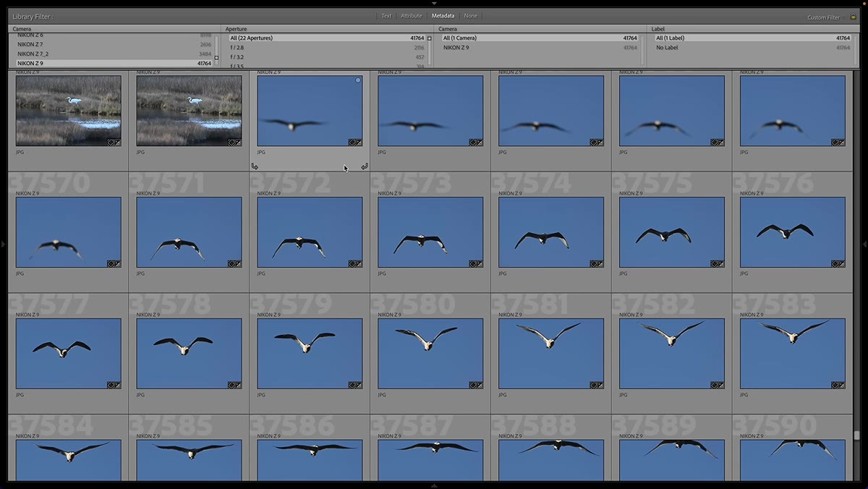This screenshot has width=868, height=489.
Task: Turn off filters with None
Action: [x=471, y=16]
